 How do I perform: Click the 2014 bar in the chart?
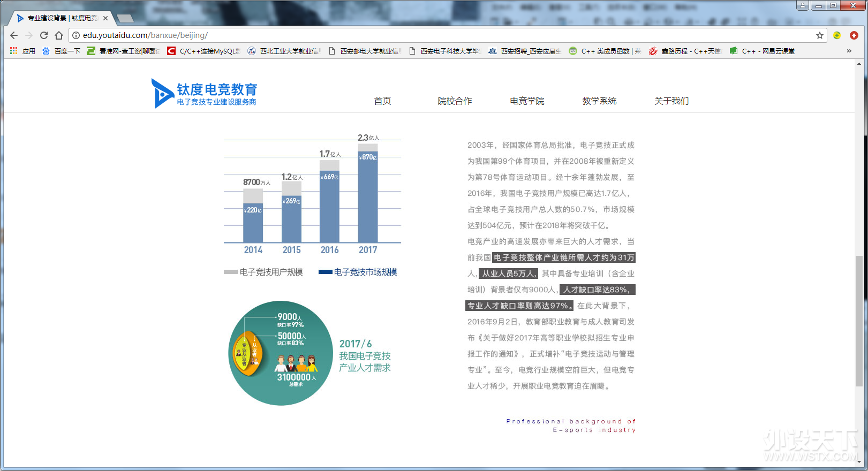coord(253,216)
